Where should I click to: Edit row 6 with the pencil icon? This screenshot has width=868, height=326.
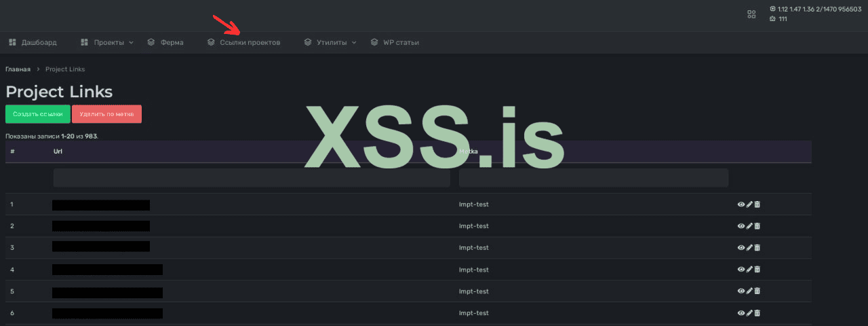[x=749, y=313]
